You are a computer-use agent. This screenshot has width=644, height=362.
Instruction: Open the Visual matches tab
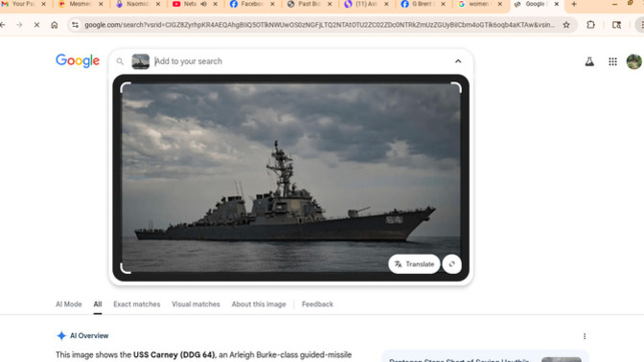click(x=195, y=305)
